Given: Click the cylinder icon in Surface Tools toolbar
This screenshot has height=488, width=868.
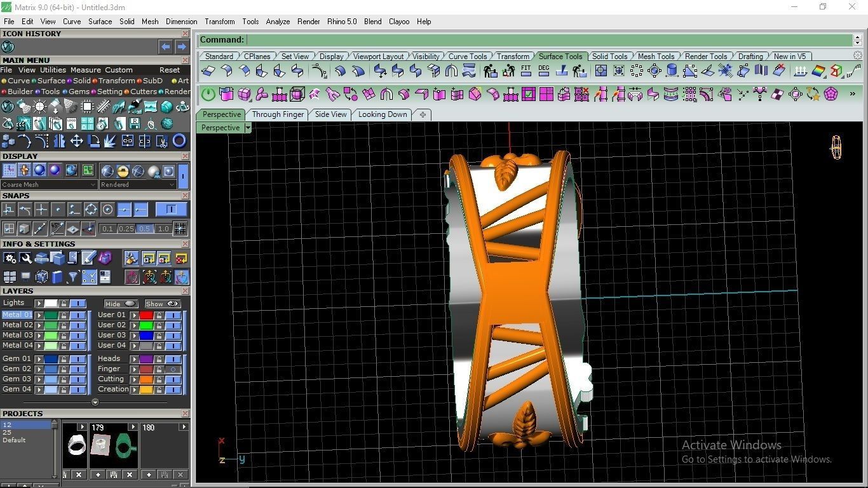Looking at the screenshot, I should (672, 71).
